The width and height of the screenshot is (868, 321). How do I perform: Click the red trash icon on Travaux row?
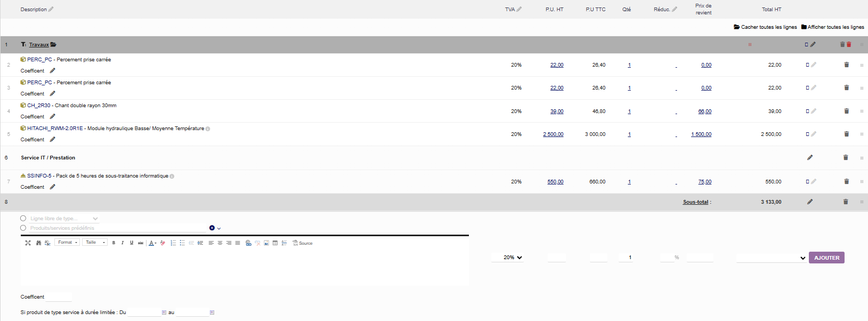tap(849, 45)
